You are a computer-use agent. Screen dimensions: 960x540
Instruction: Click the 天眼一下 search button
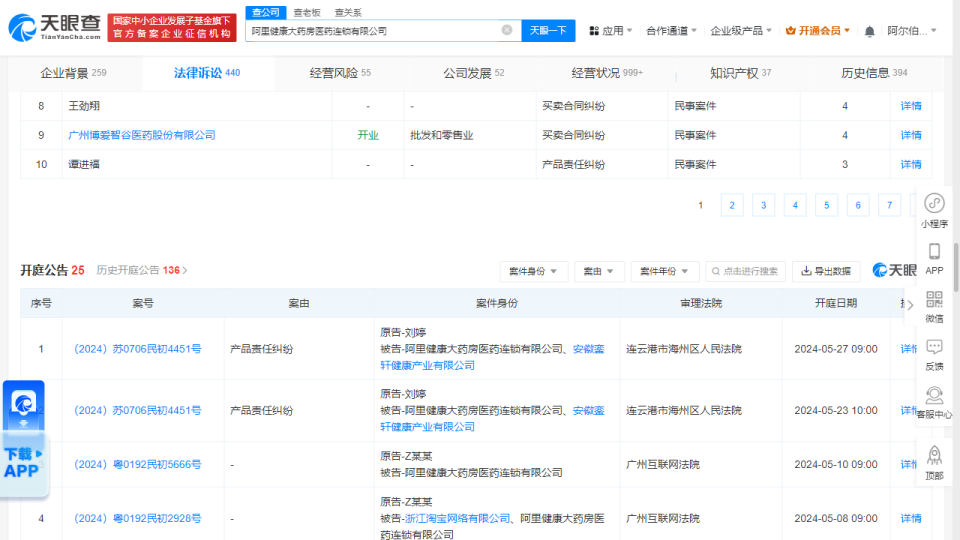click(x=548, y=30)
